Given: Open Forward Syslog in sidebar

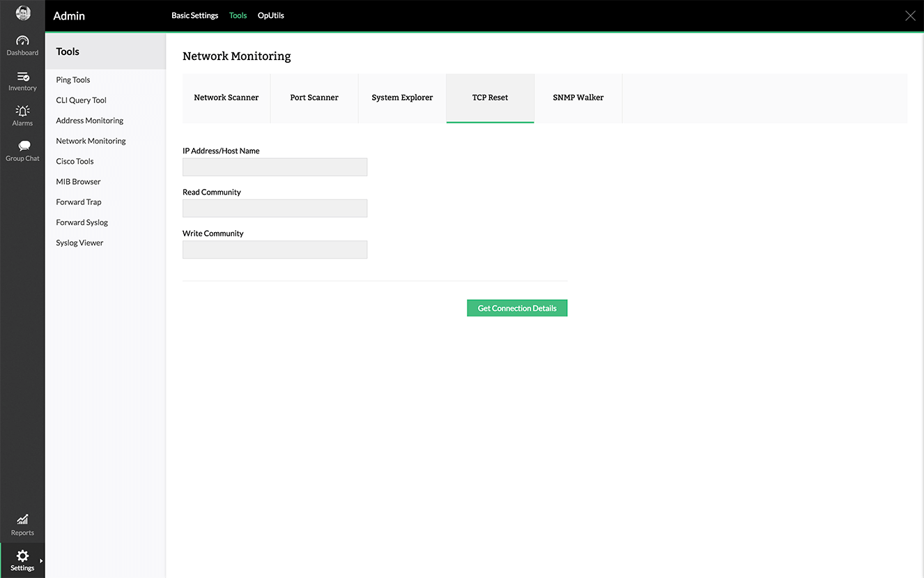Looking at the screenshot, I should [x=82, y=222].
